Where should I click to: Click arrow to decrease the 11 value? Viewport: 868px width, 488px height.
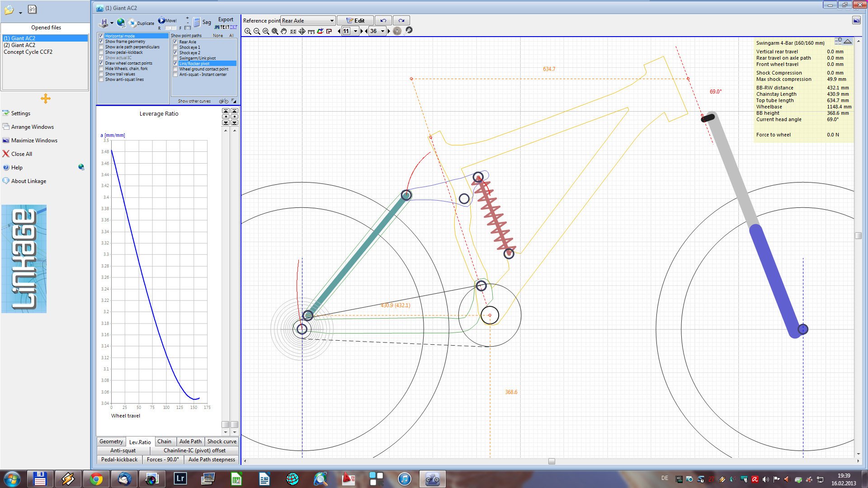click(339, 31)
